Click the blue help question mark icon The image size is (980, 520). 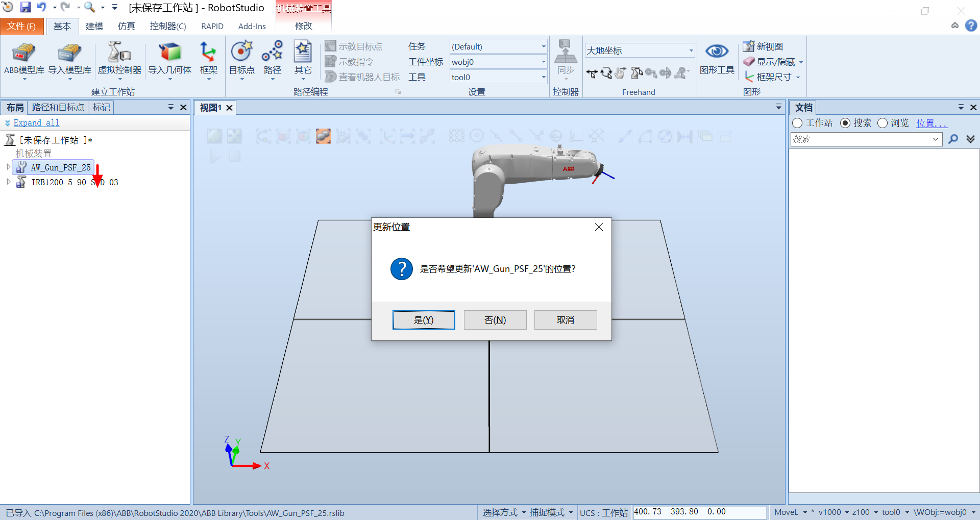point(971,25)
